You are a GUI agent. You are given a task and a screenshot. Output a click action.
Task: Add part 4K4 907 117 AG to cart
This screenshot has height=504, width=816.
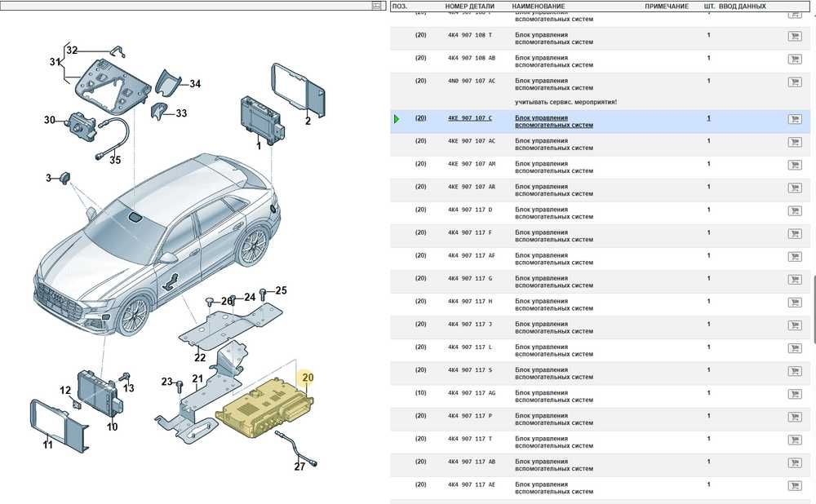click(794, 394)
